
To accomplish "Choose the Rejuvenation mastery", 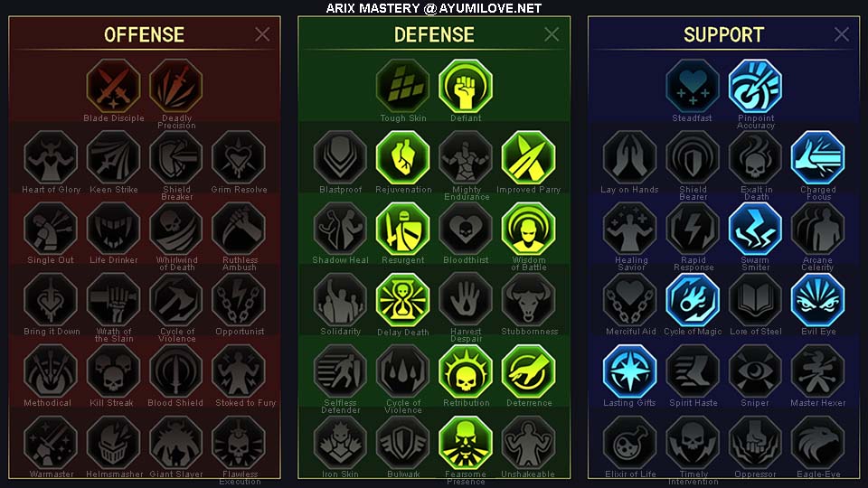I will tap(403, 157).
